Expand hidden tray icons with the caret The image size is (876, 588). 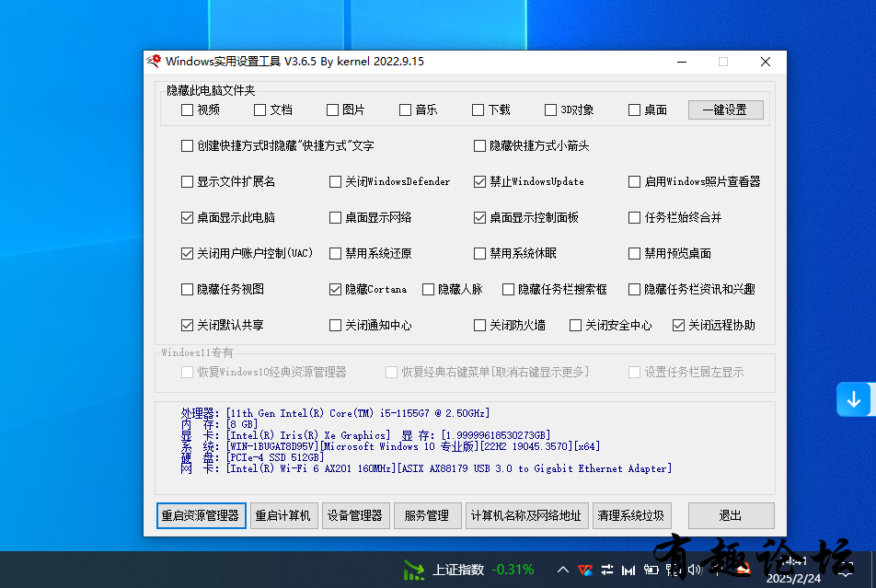coord(563,570)
